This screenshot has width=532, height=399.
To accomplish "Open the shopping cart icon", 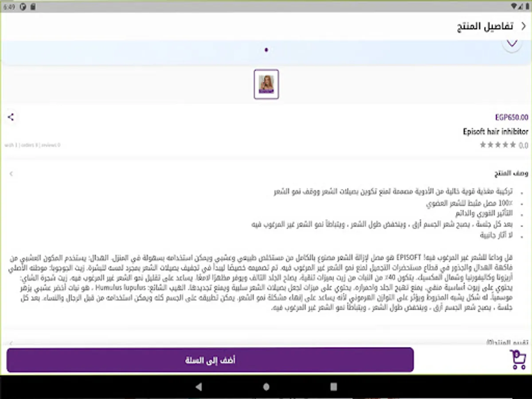I will 518,360.
